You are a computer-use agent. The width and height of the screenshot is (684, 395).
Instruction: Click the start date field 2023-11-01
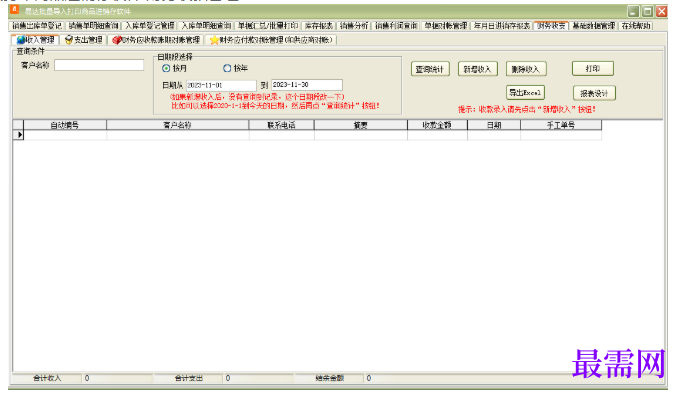click(221, 85)
